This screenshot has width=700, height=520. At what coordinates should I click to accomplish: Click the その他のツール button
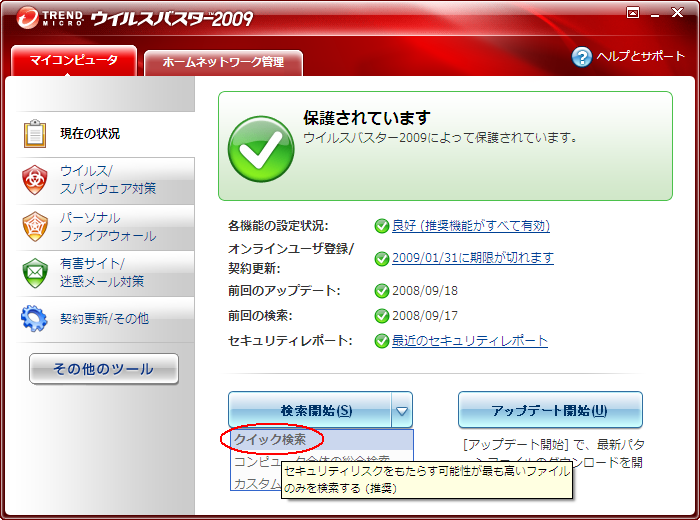click(x=104, y=369)
